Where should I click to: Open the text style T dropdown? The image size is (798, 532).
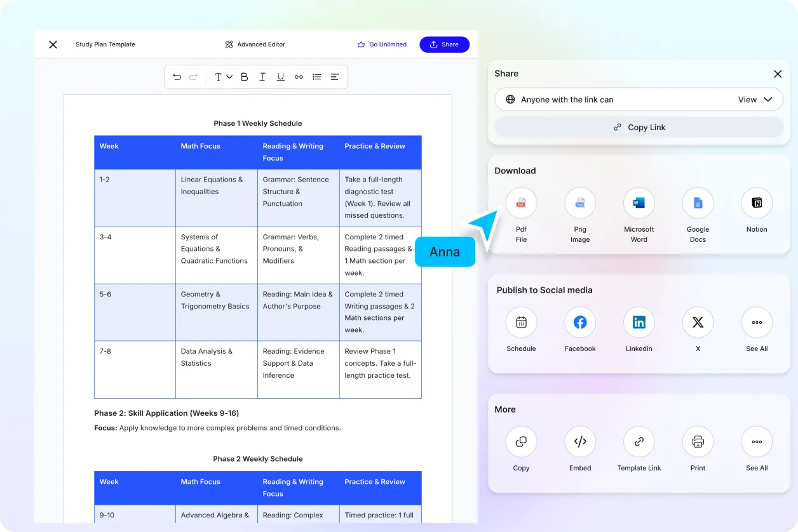(223, 77)
